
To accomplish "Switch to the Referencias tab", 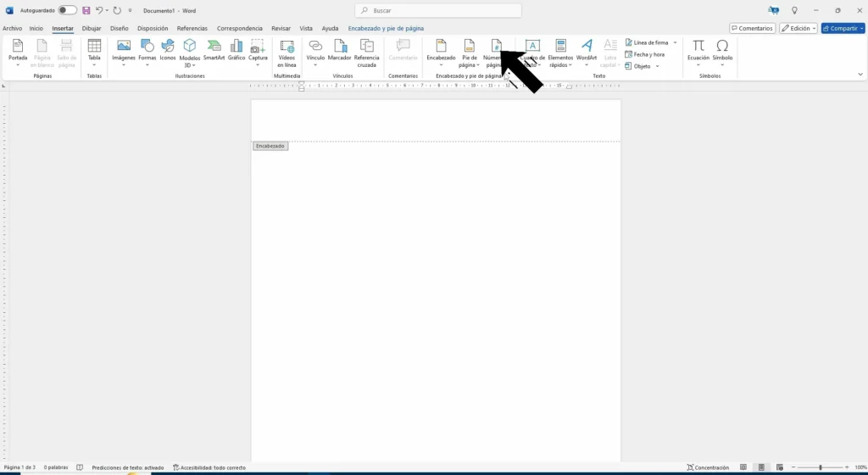I will point(192,28).
